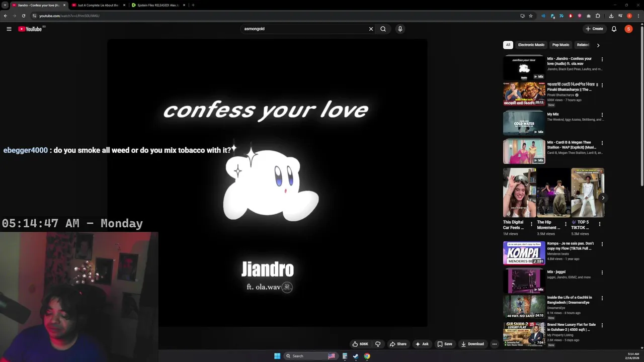The height and width of the screenshot is (362, 644).
Task: Select the Pop Music filter chip
Action: point(561,45)
